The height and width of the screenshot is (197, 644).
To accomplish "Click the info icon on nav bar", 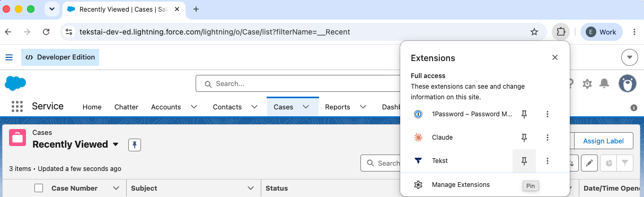I will [634, 108].
